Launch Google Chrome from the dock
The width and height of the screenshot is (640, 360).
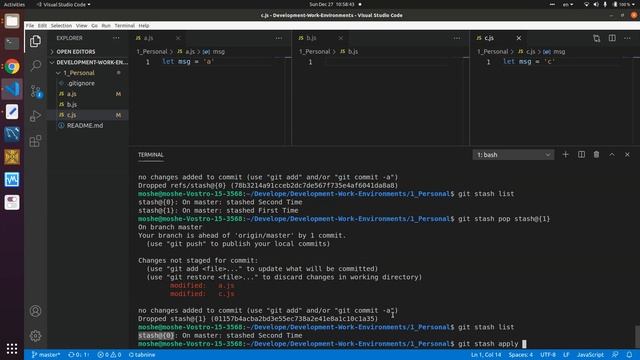click(x=12, y=66)
